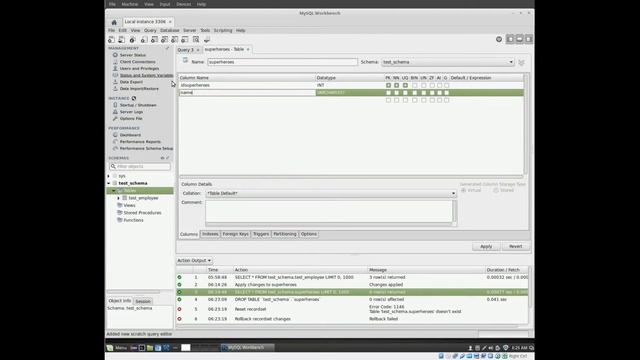Open the object inspector toolbar icon
The image size is (640, 360).
pos(133,40)
